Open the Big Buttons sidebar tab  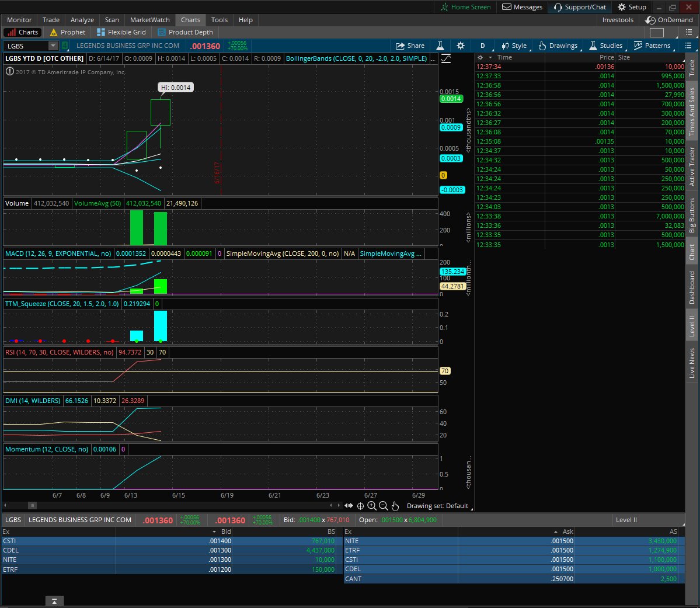coord(691,216)
